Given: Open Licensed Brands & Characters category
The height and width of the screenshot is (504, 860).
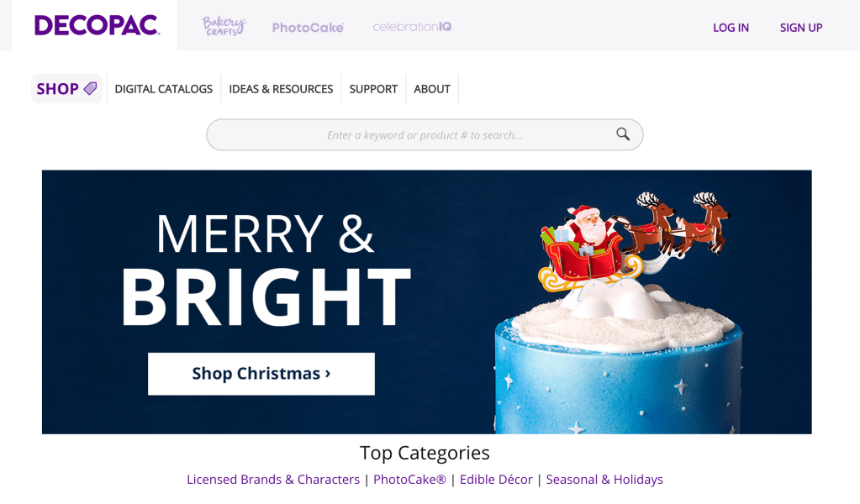Looking at the screenshot, I should [273, 480].
